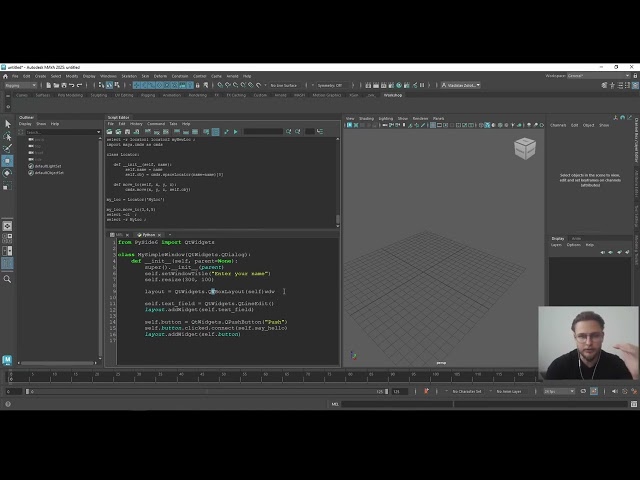The image size is (640, 480).
Task: Click the Script Editor history vertical scrollbar
Action: [338, 182]
